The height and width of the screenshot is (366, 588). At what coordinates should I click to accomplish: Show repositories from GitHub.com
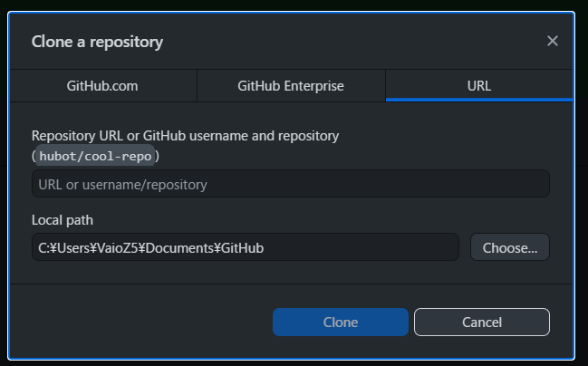(102, 87)
